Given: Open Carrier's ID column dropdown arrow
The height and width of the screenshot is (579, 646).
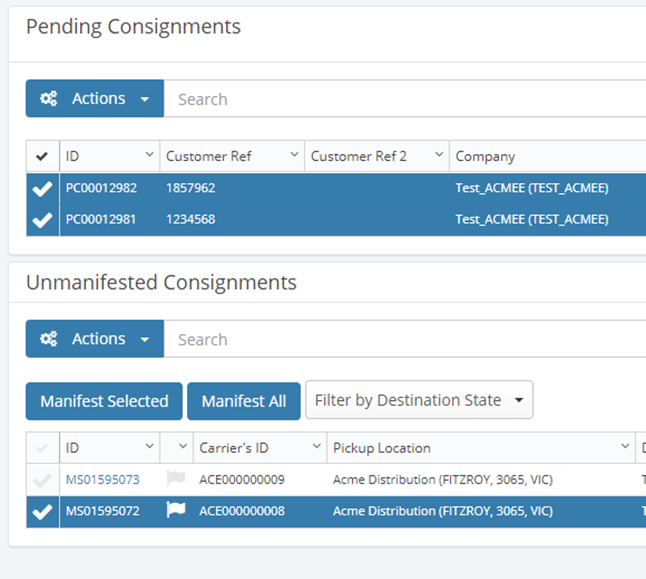Looking at the screenshot, I should point(317,448).
